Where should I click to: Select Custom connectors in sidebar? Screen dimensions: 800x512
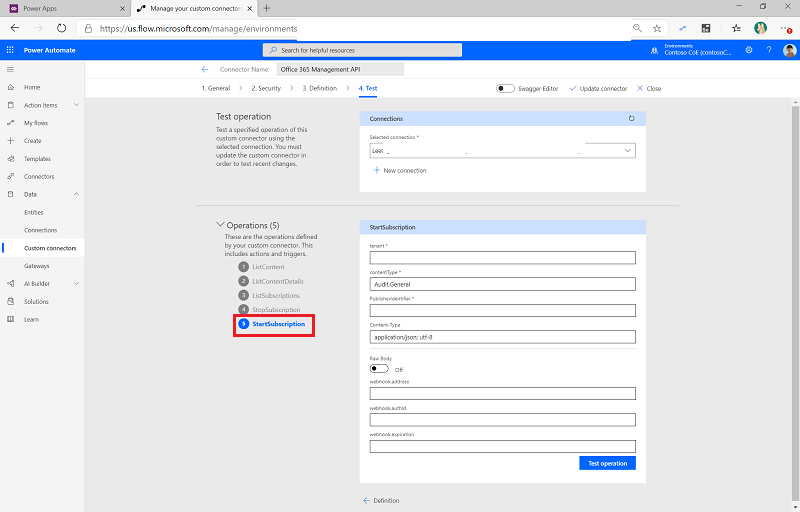(x=50, y=248)
